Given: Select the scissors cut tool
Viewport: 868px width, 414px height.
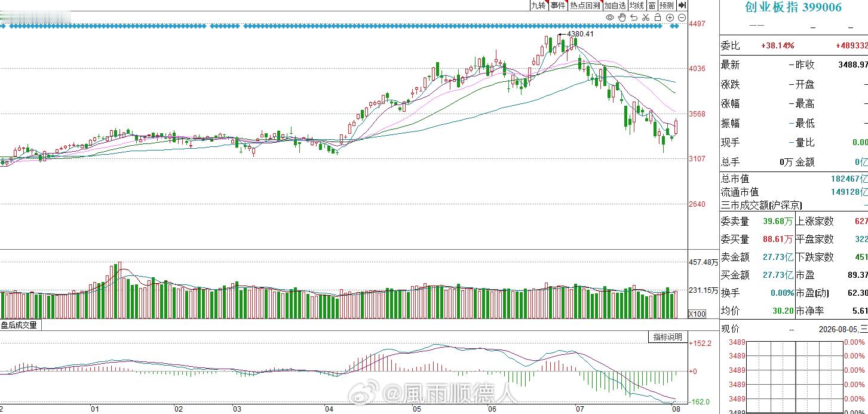Looking at the screenshot, I should (x=646, y=17).
